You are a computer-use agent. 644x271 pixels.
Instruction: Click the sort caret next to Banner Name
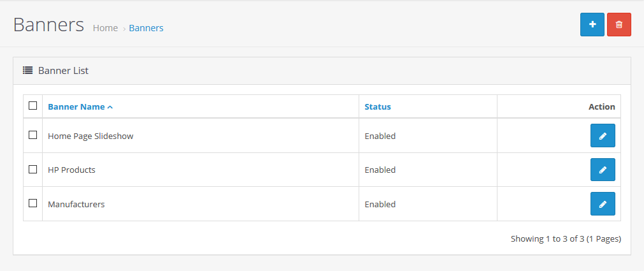coord(110,107)
